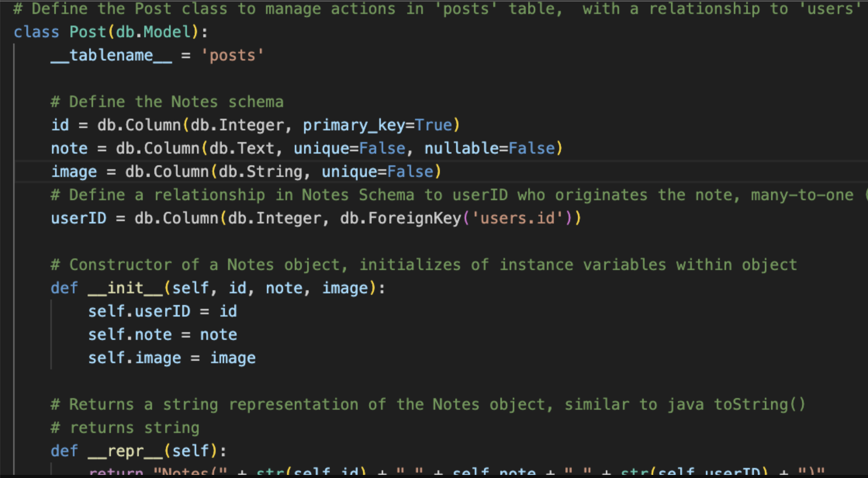Click the nullable keyword argument
The width and height of the screenshot is (868, 478).
(461, 148)
